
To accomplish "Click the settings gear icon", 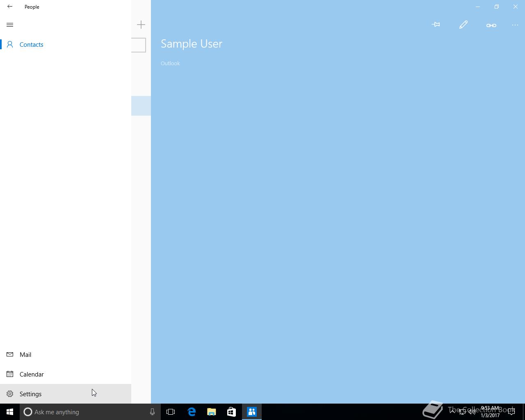I will (10, 394).
